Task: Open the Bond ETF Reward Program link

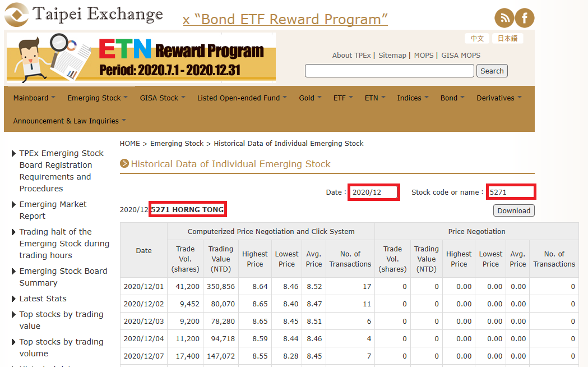Action: (x=285, y=20)
